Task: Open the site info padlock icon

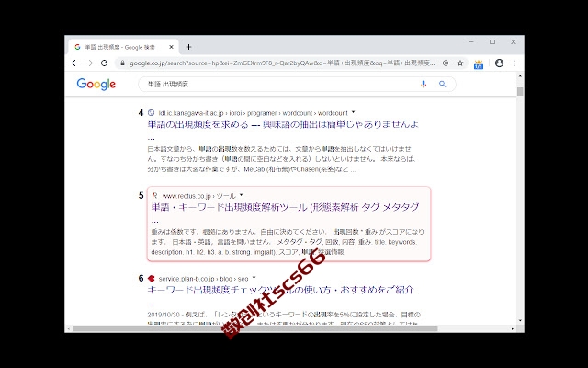Action: point(122,63)
